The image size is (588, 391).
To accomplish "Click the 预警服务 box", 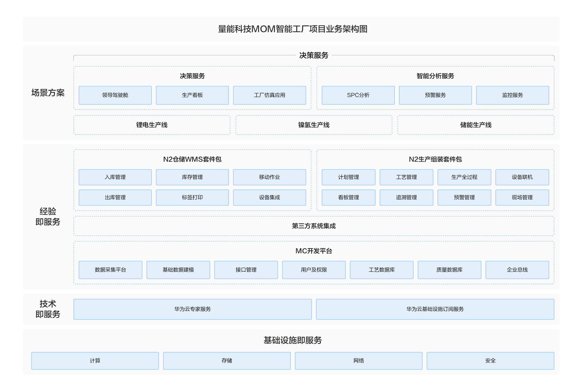I will (435, 95).
